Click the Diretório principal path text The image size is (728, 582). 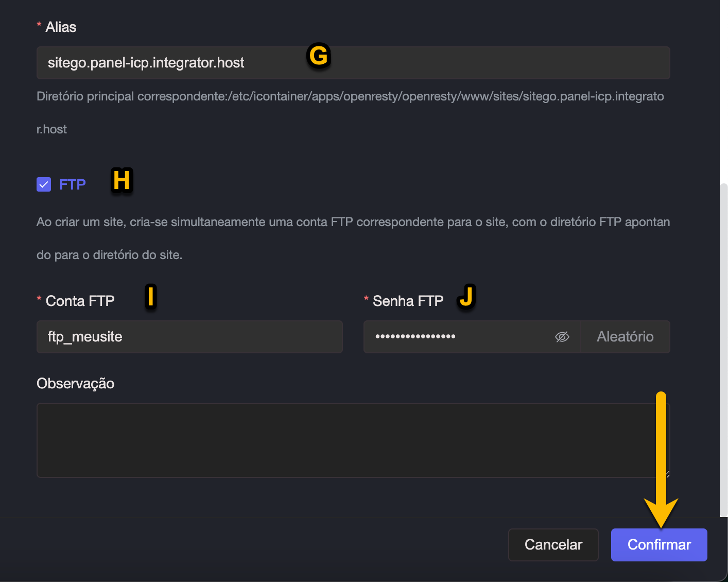coord(350,97)
